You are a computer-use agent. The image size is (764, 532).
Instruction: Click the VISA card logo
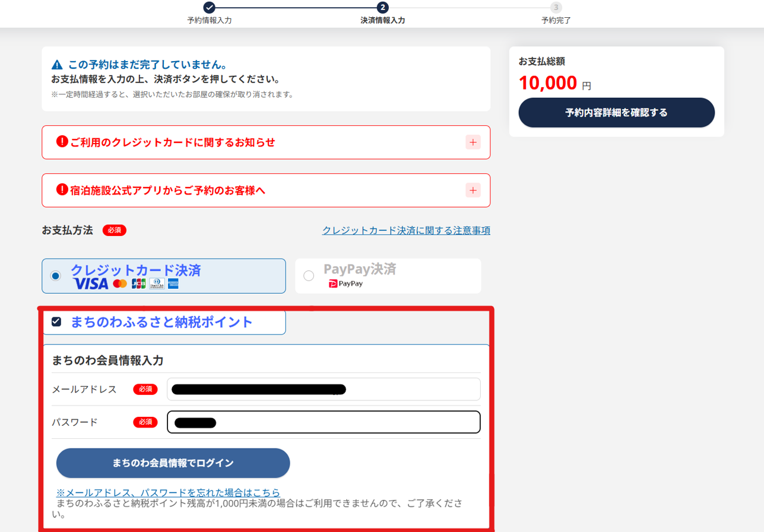(91, 284)
